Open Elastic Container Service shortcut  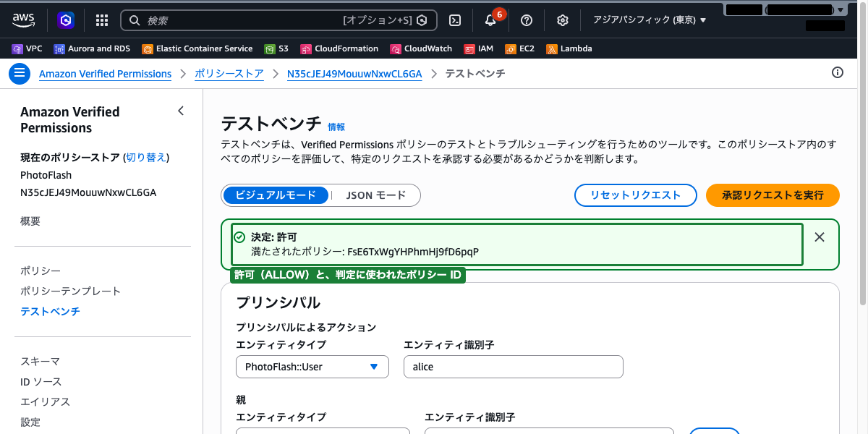[197, 48]
